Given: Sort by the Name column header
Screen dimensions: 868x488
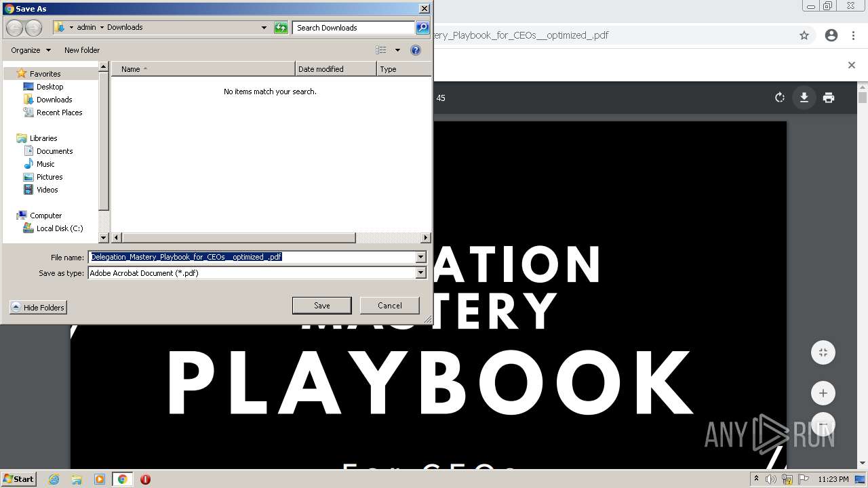Looking at the screenshot, I should click(203, 69).
